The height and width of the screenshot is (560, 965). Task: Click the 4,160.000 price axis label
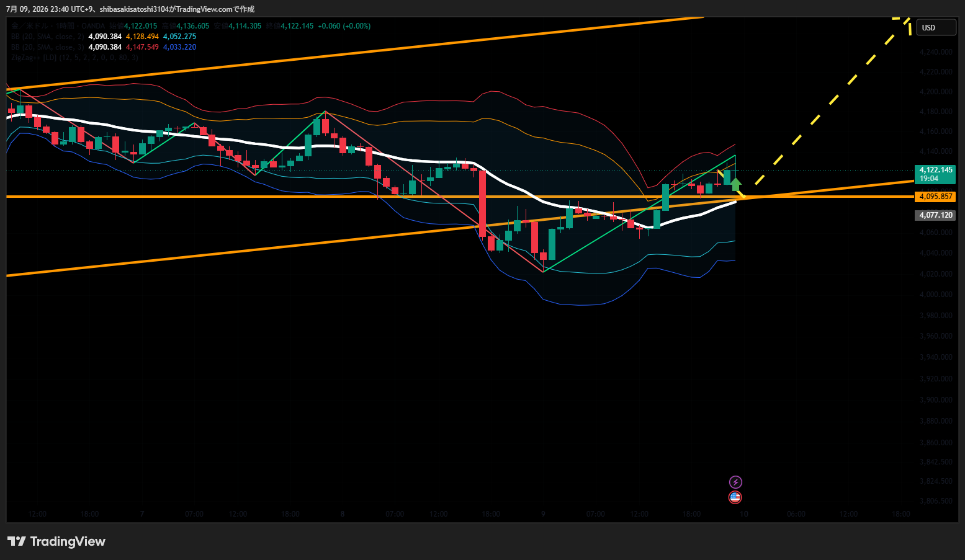point(936,131)
